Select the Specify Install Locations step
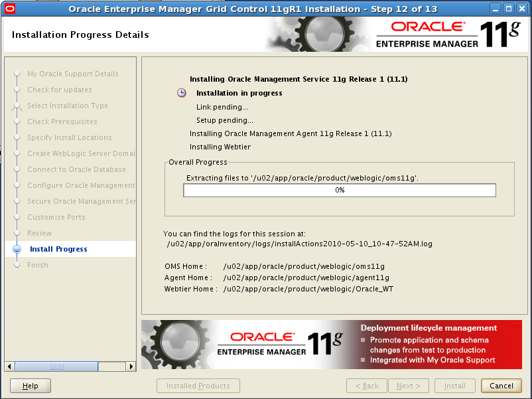Image resolution: width=532 pixels, height=399 pixels. pos(70,137)
